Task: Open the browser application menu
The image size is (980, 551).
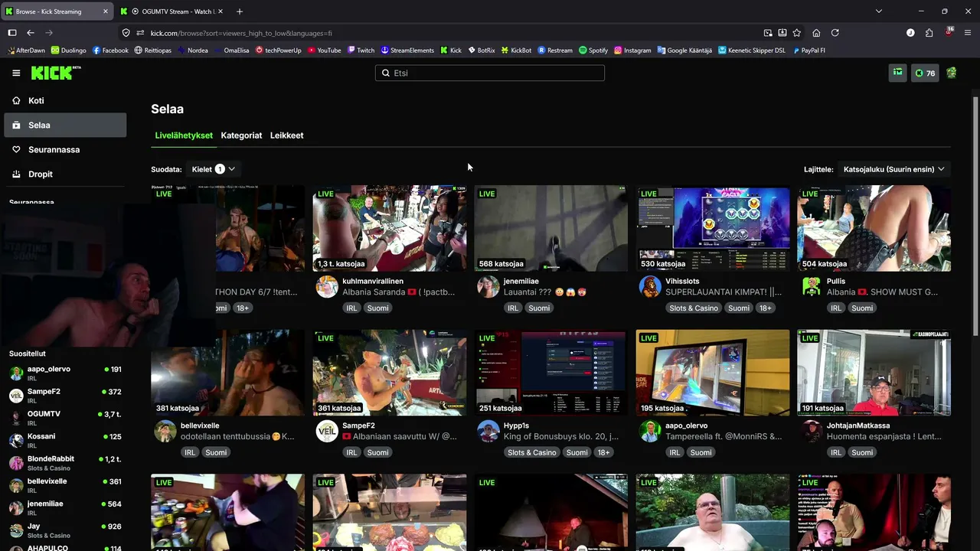Action: (x=968, y=33)
